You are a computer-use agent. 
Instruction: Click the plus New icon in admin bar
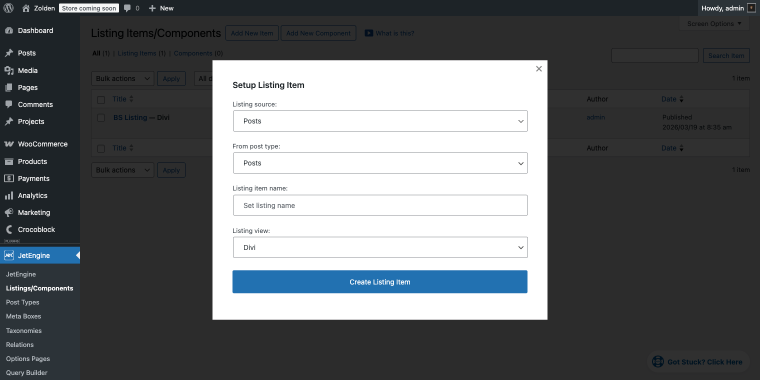152,8
